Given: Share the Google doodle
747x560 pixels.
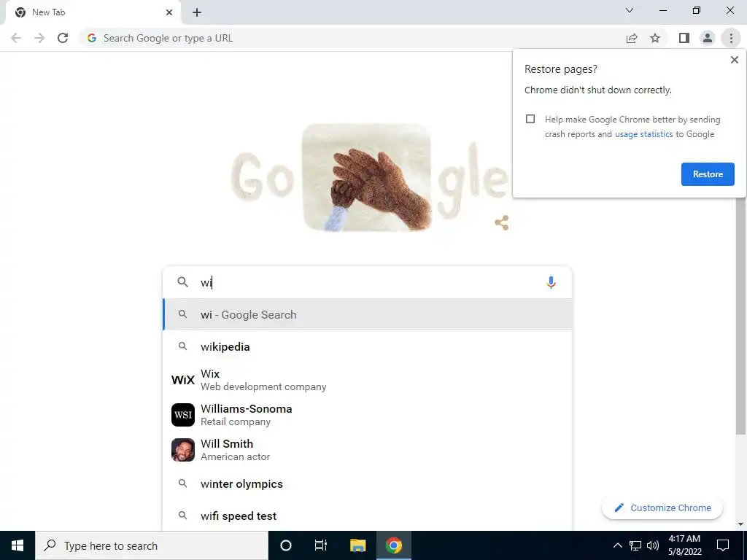Looking at the screenshot, I should pyautogui.click(x=502, y=222).
